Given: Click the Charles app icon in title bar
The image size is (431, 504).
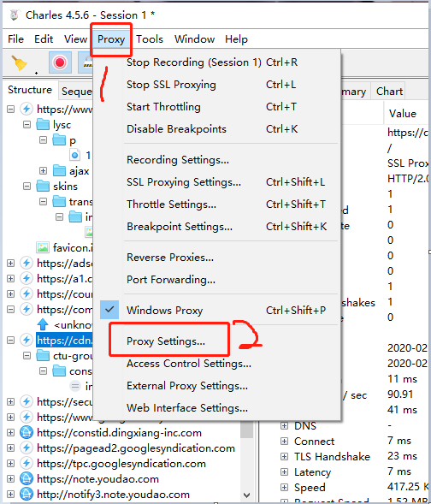Looking at the screenshot, I should tap(14, 15).
